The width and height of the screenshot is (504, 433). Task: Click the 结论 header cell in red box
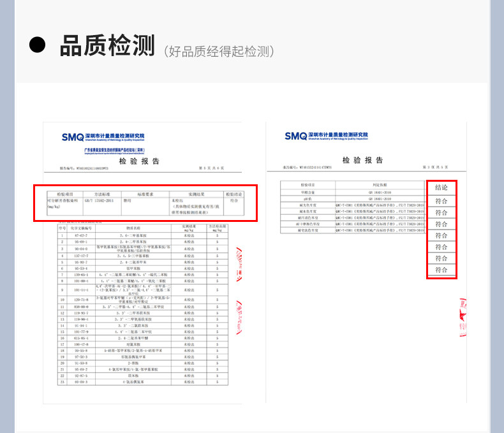click(441, 188)
